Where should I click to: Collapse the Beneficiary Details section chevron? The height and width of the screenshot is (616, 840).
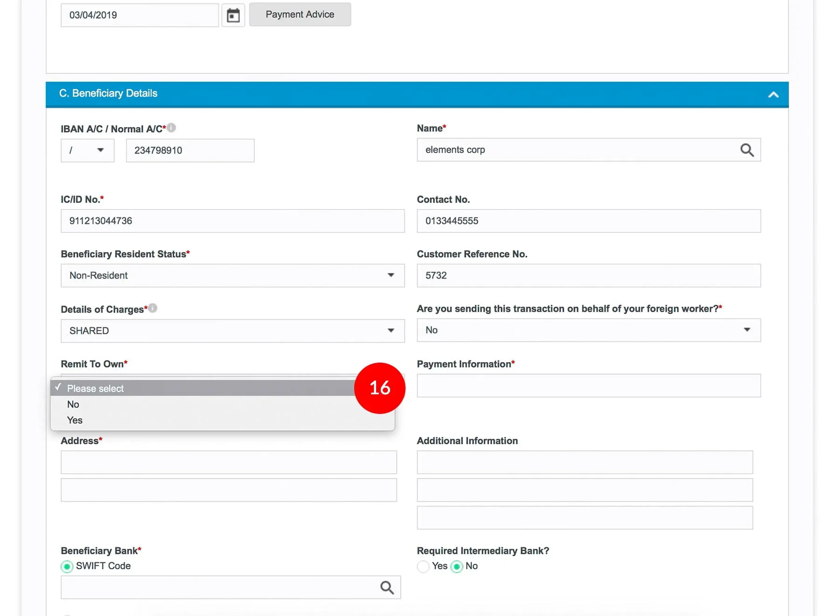pyautogui.click(x=773, y=95)
